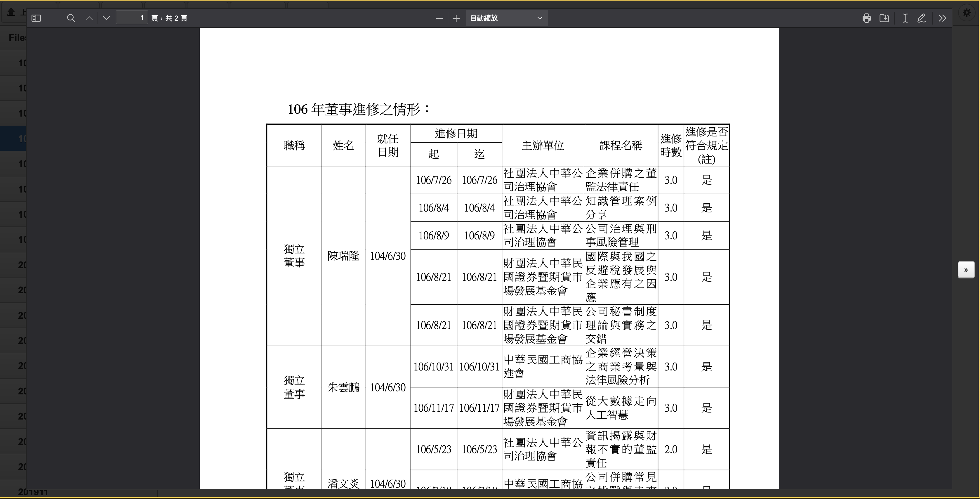Download the PDF file
Viewport: 980px width, 499px height.
point(884,18)
